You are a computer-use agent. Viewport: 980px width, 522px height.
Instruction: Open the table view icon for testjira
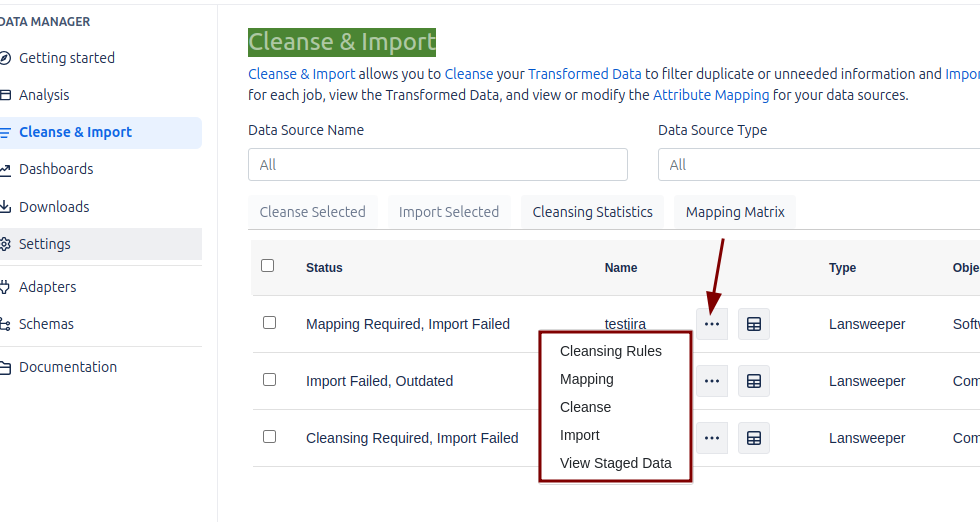pos(754,324)
